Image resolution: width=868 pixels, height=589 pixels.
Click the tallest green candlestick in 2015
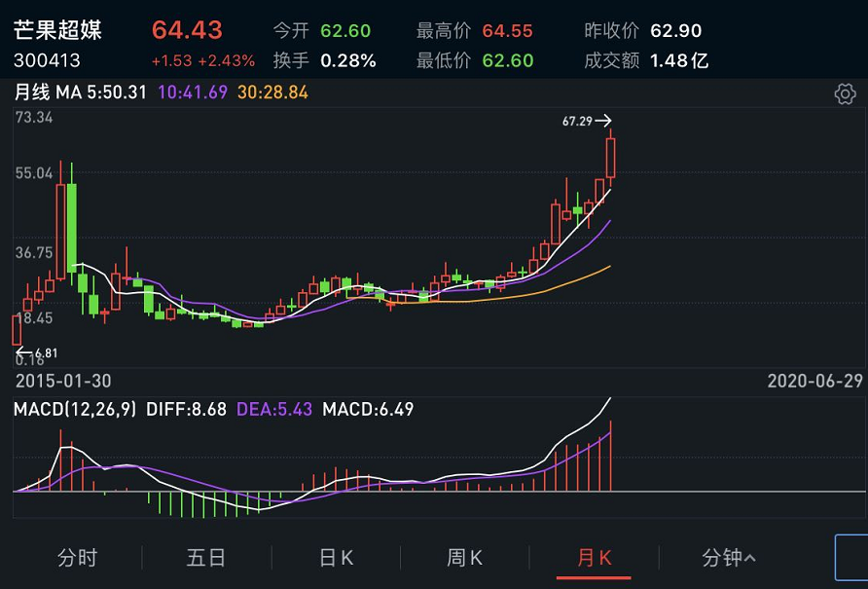click(x=71, y=227)
